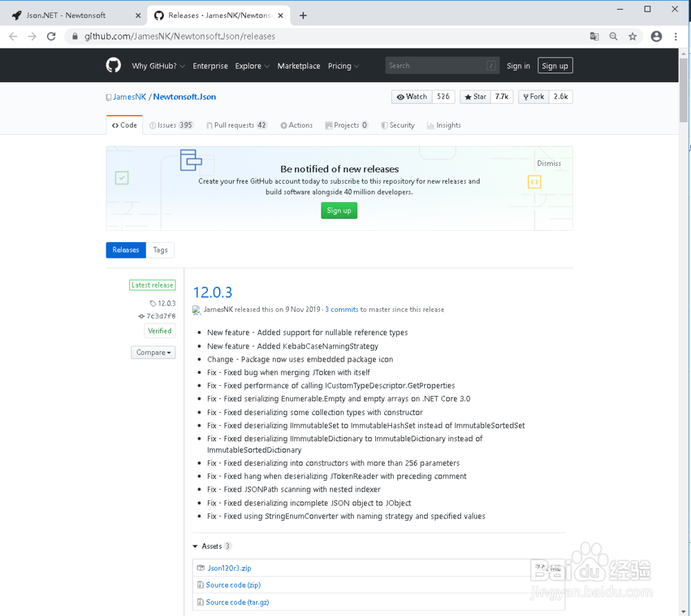This screenshot has height=616, width=691.
Task: Open the 12.0.3 release title
Action: click(212, 292)
